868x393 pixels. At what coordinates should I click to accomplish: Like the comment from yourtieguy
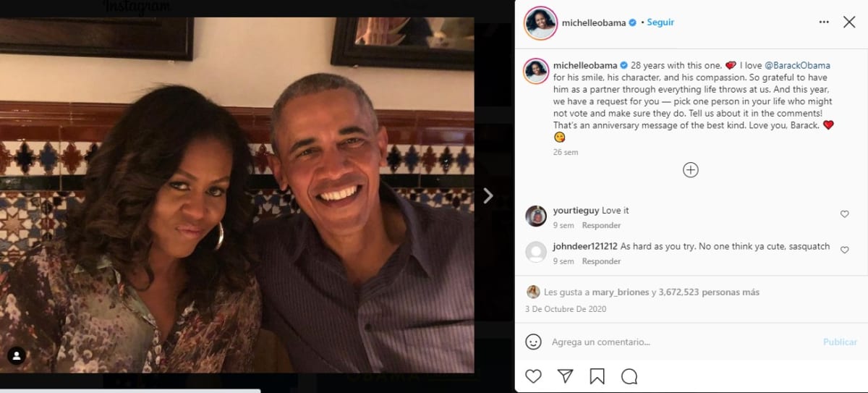[x=844, y=214]
